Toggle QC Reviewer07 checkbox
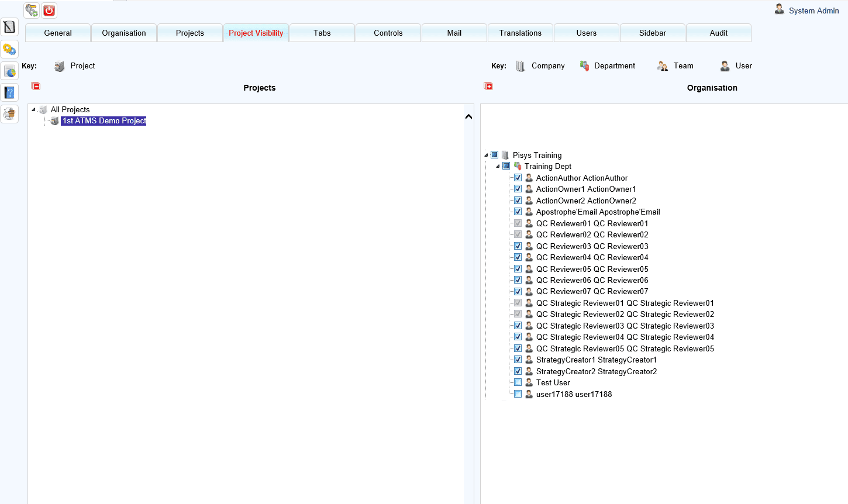Image resolution: width=848 pixels, height=504 pixels. tap(518, 291)
